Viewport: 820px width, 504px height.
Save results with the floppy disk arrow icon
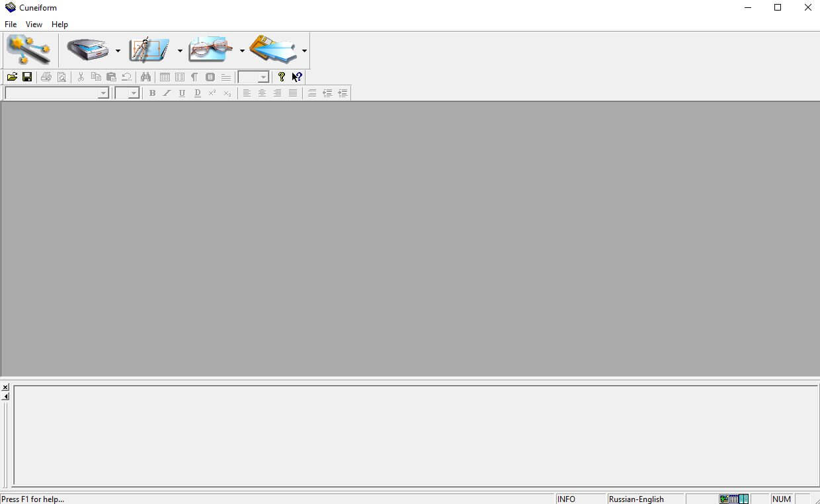[272, 50]
